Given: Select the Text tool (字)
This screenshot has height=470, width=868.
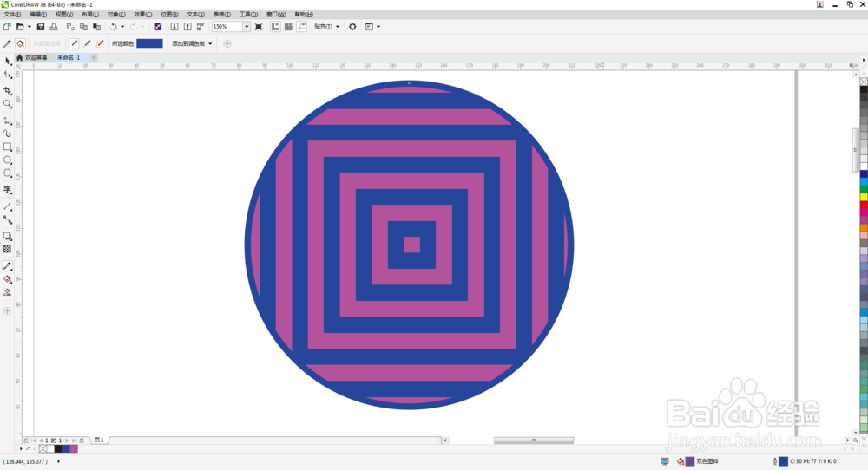Looking at the screenshot, I should (7, 190).
